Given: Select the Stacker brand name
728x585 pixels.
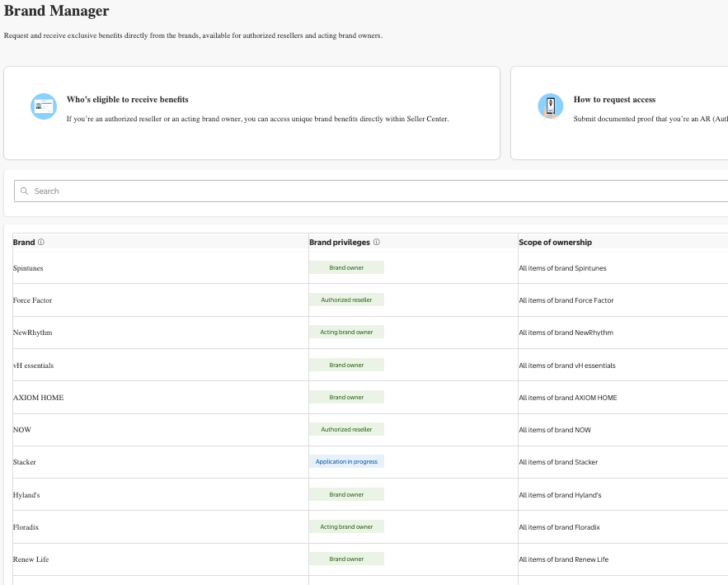Looking at the screenshot, I should tap(25, 462).
